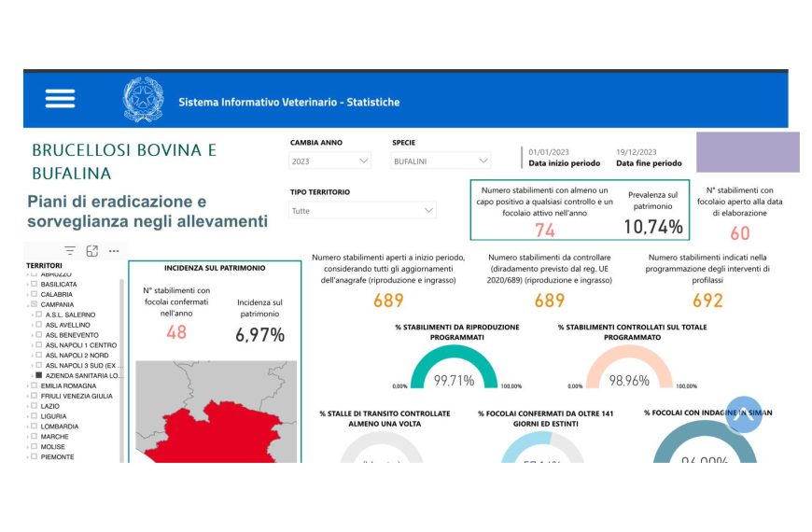Click the light blue focolai confermati gauge
Viewport: 812px width, 532px height.
tap(542, 446)
